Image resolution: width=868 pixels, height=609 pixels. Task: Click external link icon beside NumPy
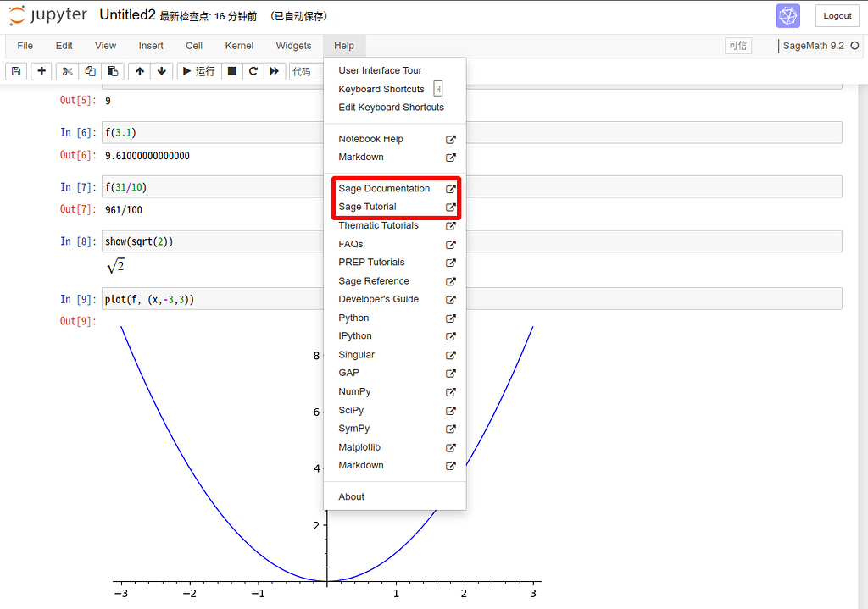451,391
